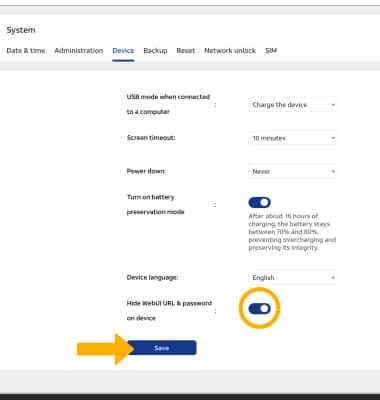The width and height of the screenshot is (380, 400).
Task: Open Device language dropdown set to English
Action: click(x=293, y=278)
